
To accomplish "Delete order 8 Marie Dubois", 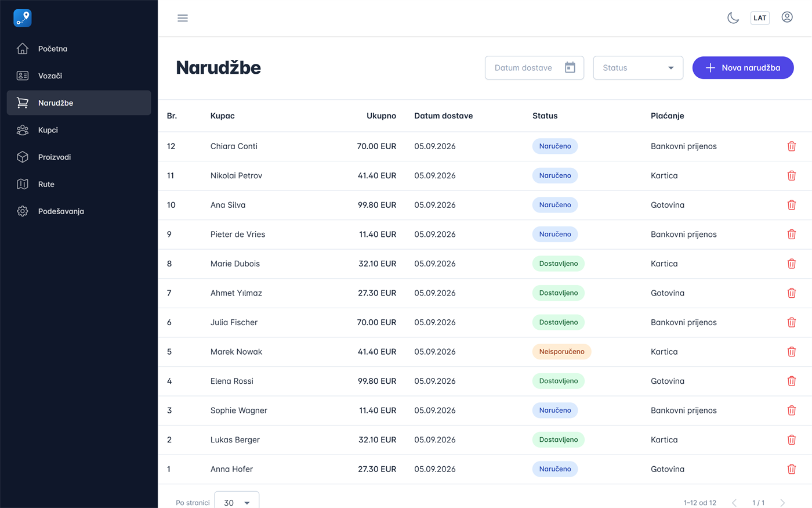I will pyautogui.click(x=792, y=264).
